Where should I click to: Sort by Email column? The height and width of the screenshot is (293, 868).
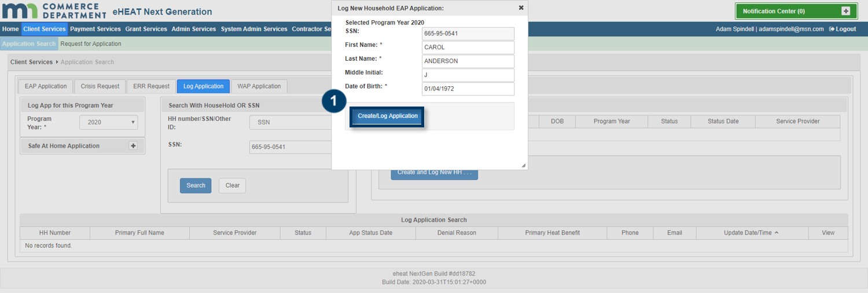[675, 233]
